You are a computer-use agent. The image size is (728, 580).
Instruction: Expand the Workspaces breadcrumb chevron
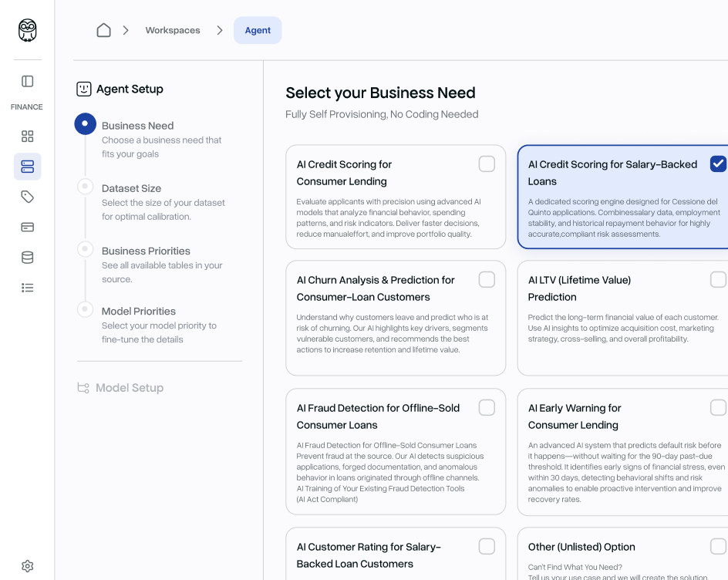pyautogui.click(x=220, y=30)
